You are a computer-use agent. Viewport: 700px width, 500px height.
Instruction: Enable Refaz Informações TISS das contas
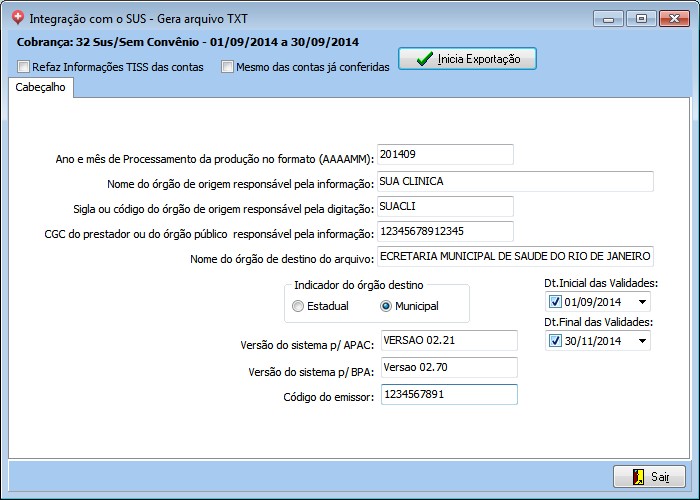[x=24, y=68]
